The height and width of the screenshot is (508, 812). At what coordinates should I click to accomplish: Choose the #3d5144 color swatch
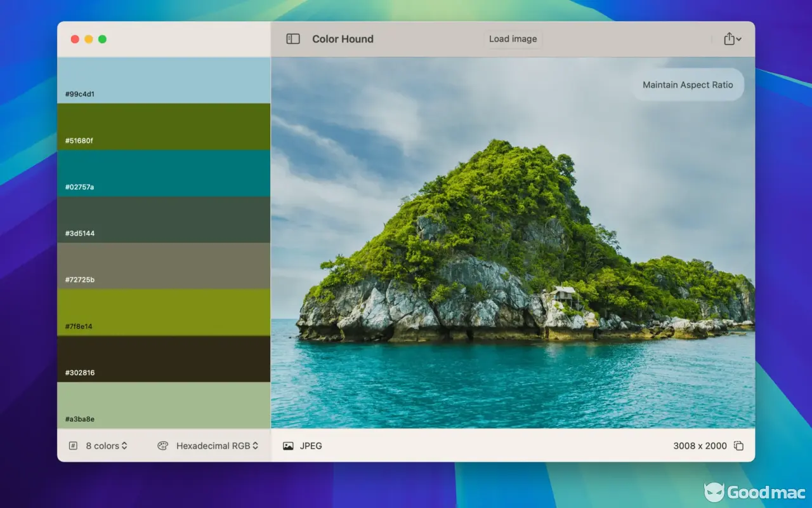pyautogui.click(x=164, y=219)
